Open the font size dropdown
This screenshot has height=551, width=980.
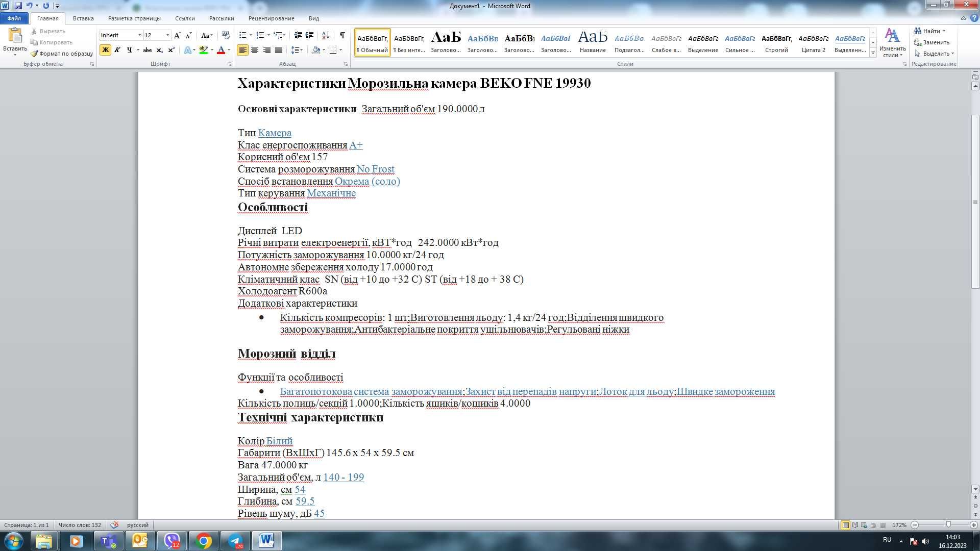[x=167, y=35]
